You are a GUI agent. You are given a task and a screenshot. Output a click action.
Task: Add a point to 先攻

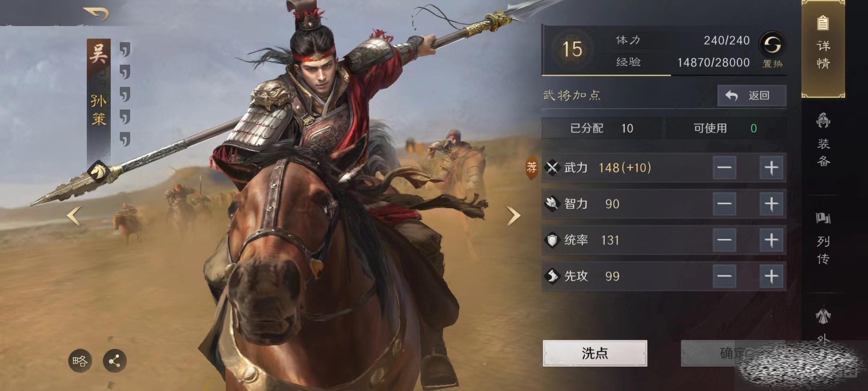tap(771, 276)
